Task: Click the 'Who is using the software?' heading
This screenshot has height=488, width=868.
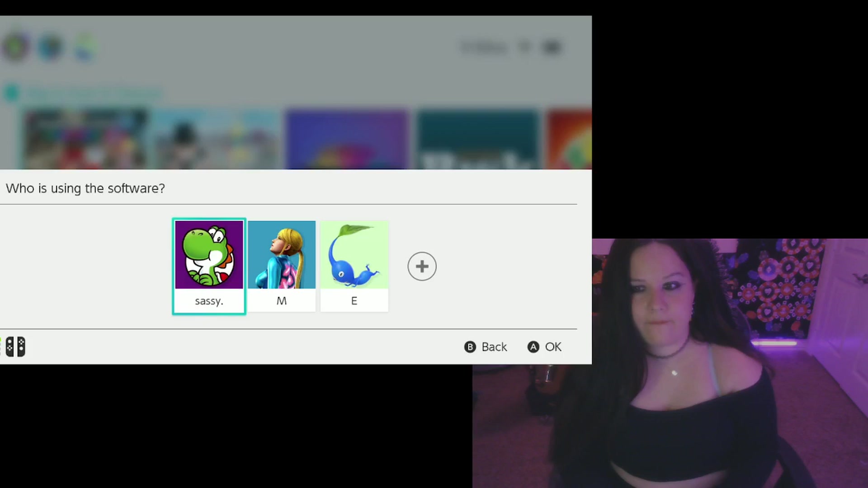Action: 85,188
